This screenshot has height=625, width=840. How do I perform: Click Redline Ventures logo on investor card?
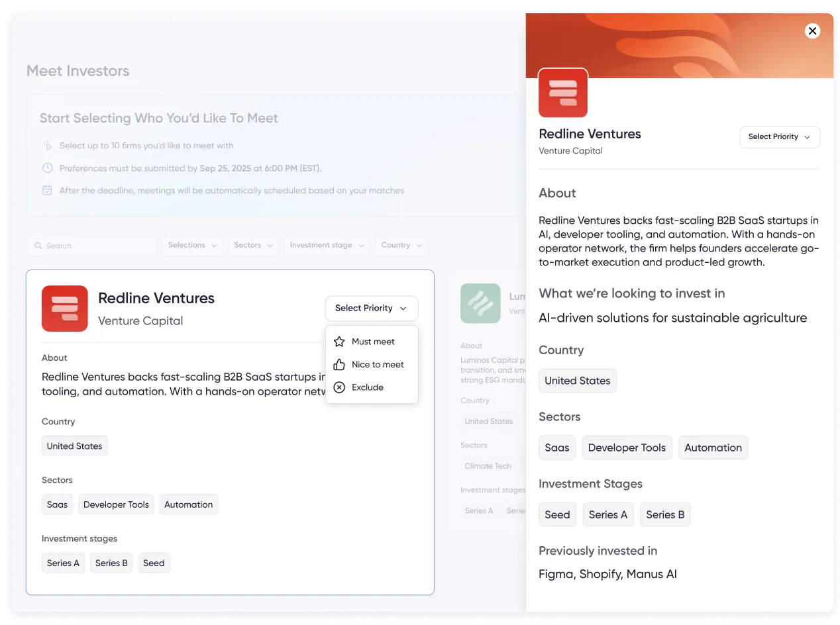[65, 309]
